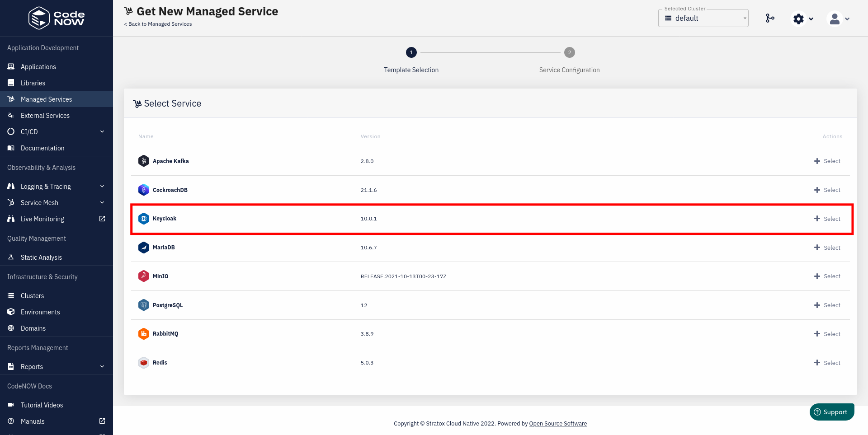Click step 2 Service Configuration circle
The image size is (868, 435).
point(570,52)
